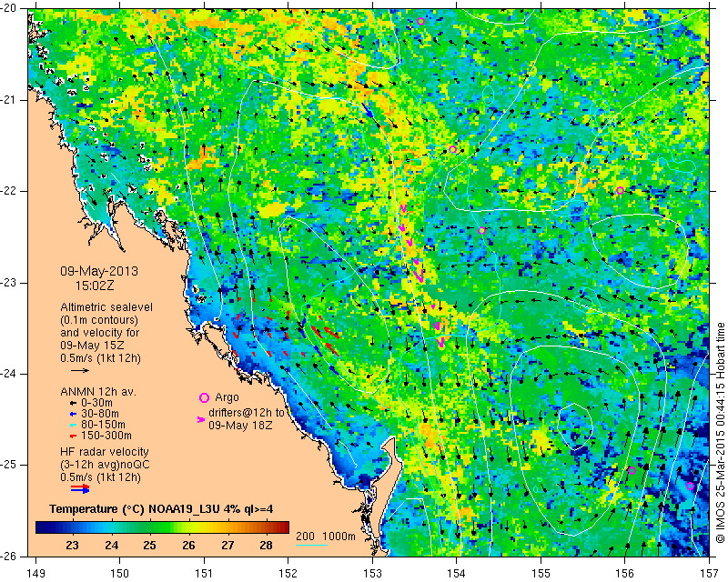Click the 'drifters@12h to' text
The width and height of the screenshot is (728, 582).
[246, 413]
